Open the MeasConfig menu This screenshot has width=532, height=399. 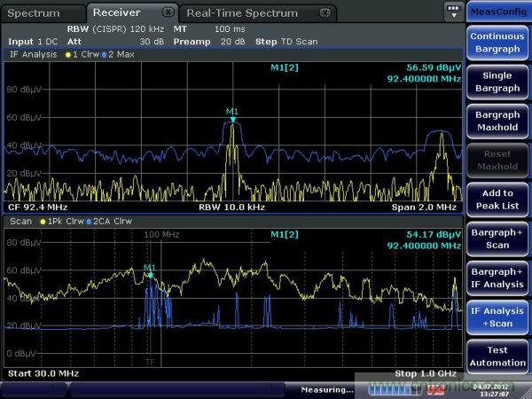coord(497,10)
